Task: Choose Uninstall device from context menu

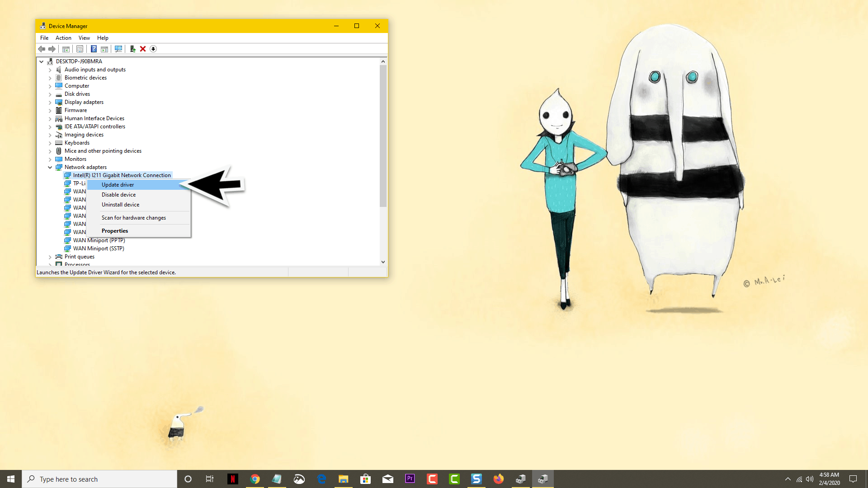Action: coord(138,205)
